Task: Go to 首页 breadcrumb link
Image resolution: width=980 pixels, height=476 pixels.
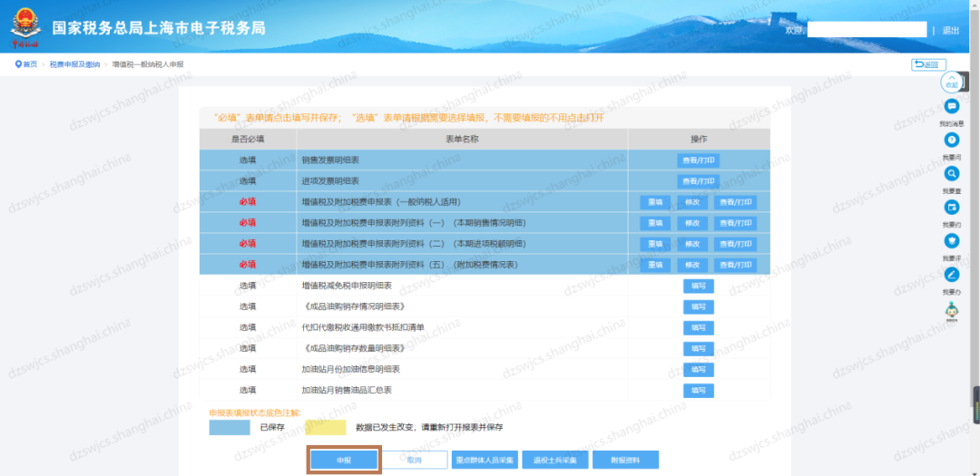Action: [x=30, y=64]
